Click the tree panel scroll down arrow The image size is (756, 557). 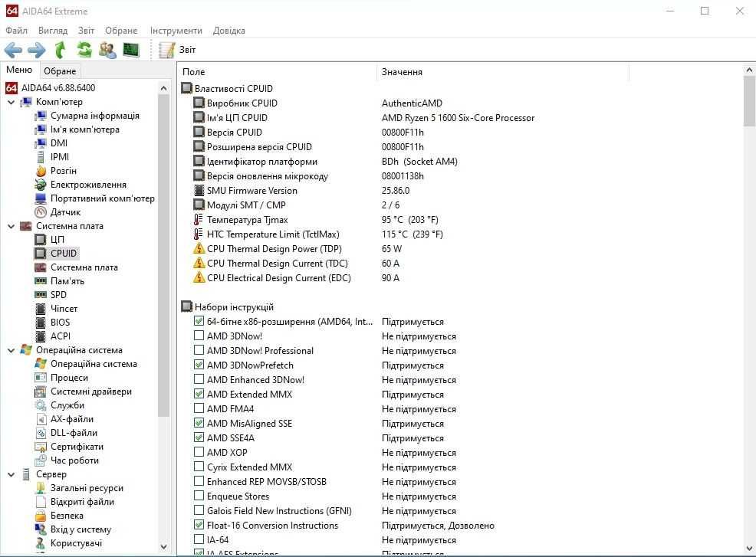click(x=163, y=547)
